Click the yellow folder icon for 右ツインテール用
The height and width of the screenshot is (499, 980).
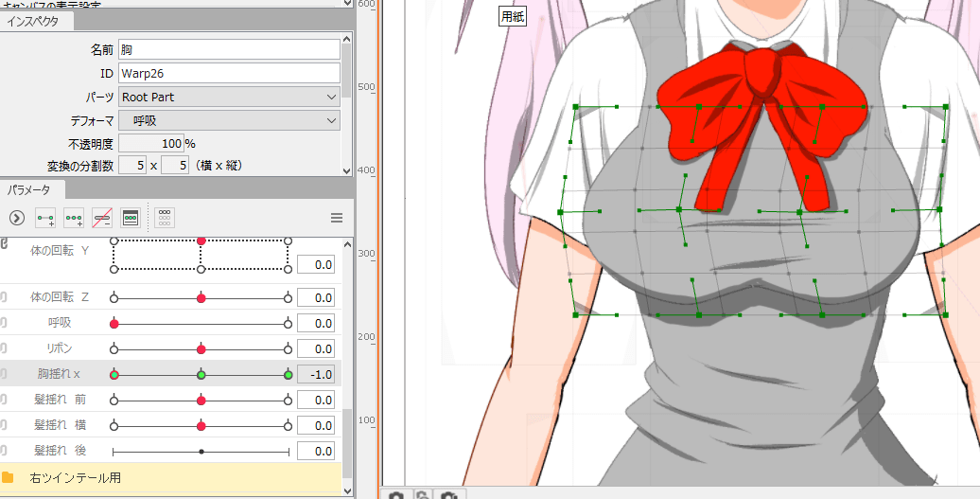click(9, 478)
